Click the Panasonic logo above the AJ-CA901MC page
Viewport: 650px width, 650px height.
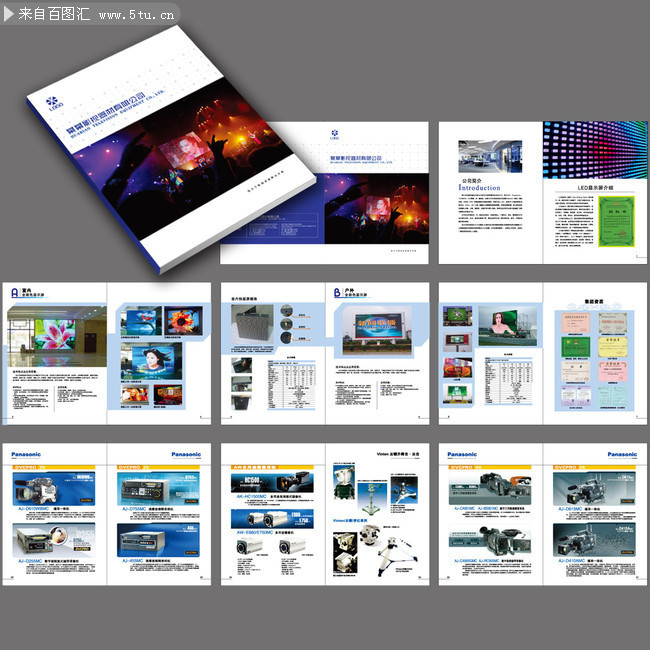click(462, 454)
